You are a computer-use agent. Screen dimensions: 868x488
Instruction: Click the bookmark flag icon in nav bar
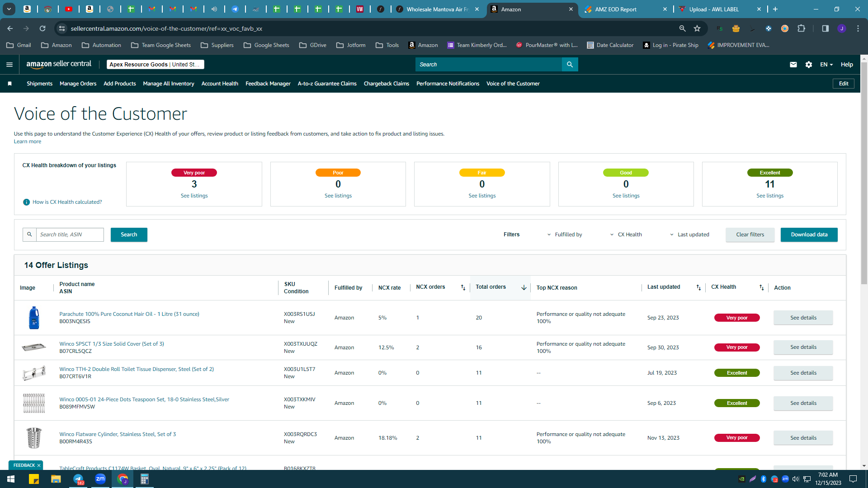point(9,84)
